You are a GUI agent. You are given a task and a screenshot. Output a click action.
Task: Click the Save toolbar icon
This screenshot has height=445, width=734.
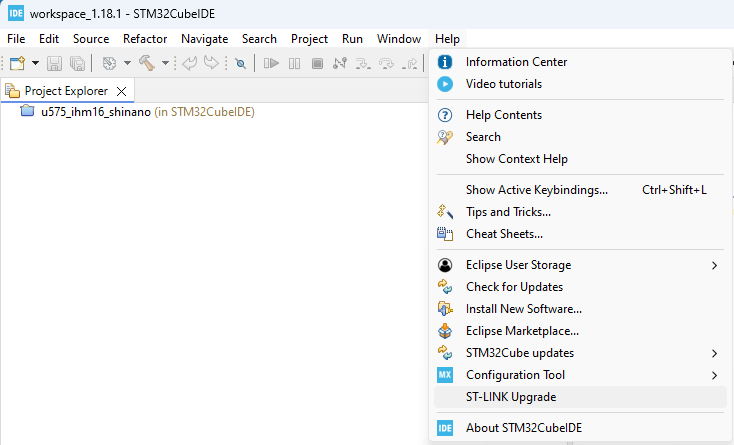[x=54, y=63]
